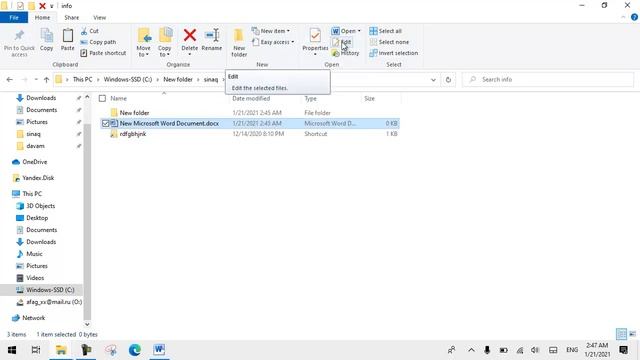Viewport: 640px width, 360px height.
Task: Expand the Open button arrow
Action: click(x=359, y=31)
